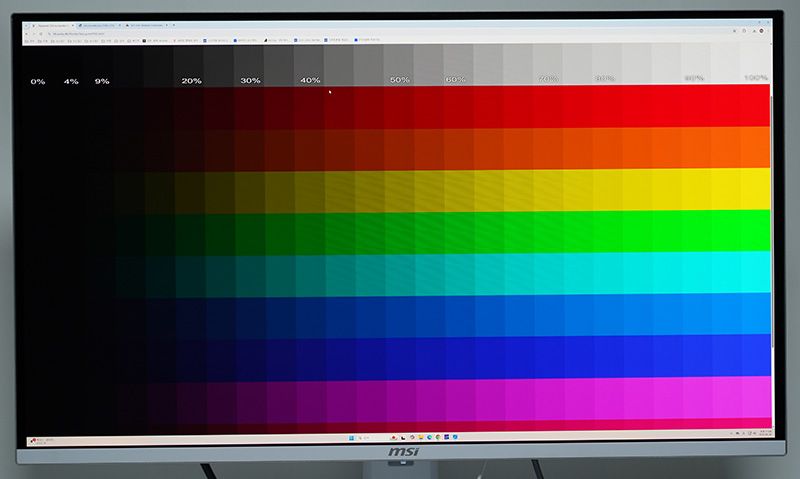Click the browser Back arrow button
Image resolution: width=800 pixels, height=479 pixels.
pos(24,32)
